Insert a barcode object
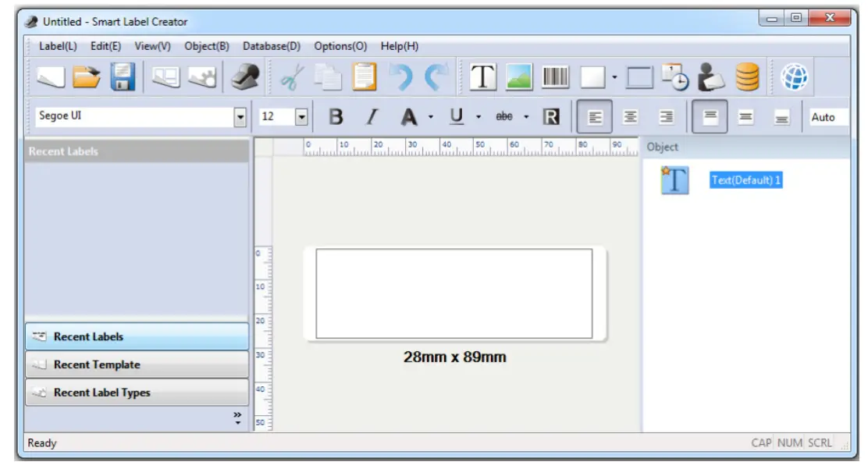The height and width of the screenshot is (469, 868). [x=555, y=77]
